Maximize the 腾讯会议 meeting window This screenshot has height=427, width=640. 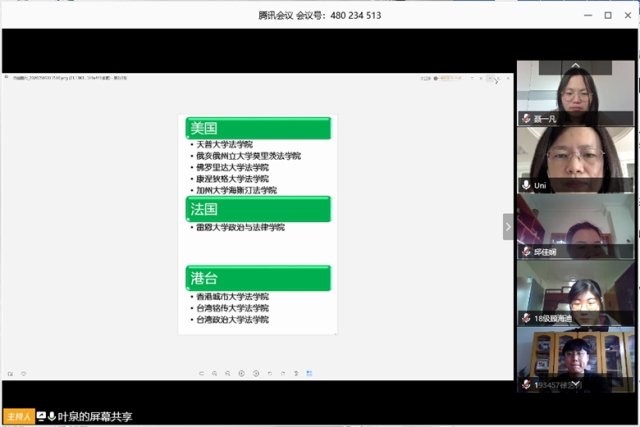pyautogui.click(x=607, y=15)
